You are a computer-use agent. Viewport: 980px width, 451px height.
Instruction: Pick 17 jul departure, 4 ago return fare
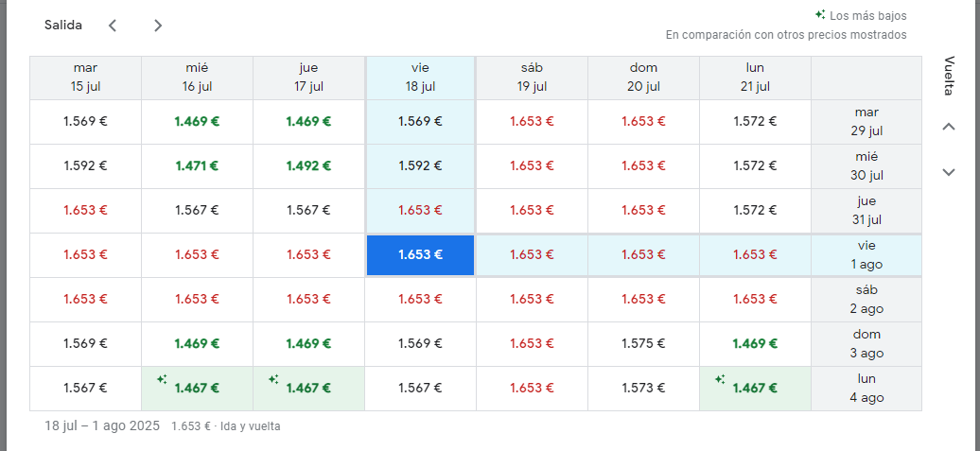tap(308, 388)
